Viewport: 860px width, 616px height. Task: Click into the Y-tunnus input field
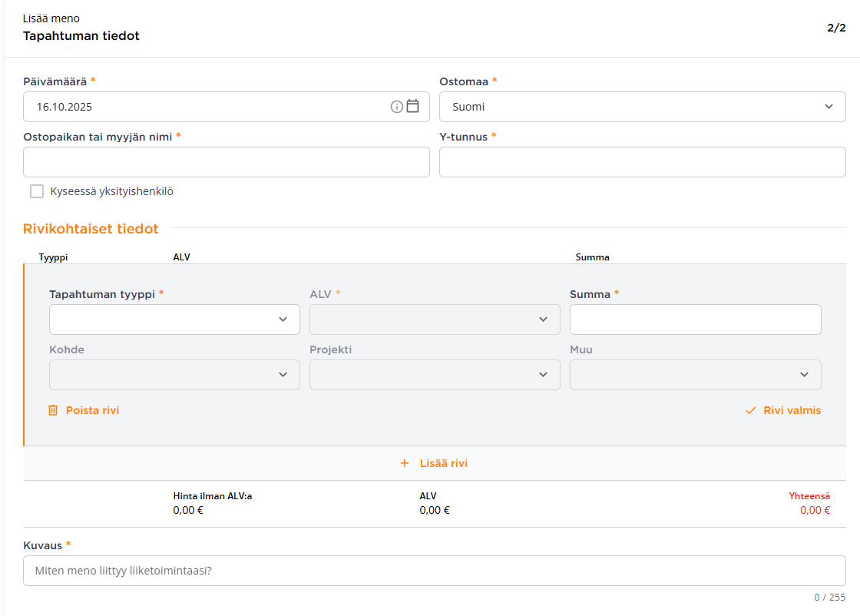click(x=642, y=162)
